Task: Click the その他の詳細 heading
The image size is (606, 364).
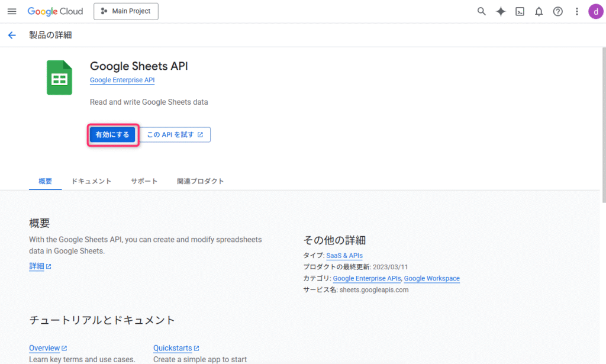Action: tap(334, 240)
